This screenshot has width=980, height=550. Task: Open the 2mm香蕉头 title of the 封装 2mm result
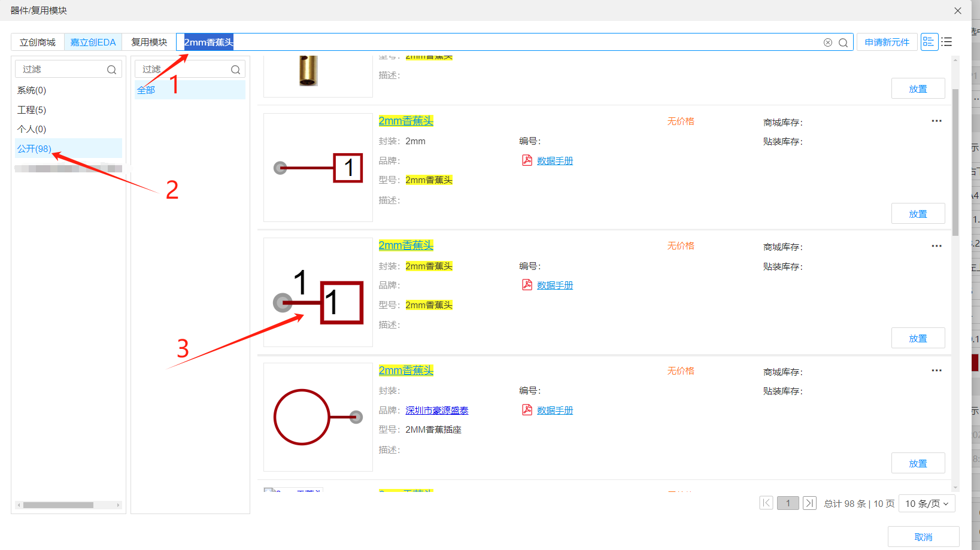click(x=406, y=121)
